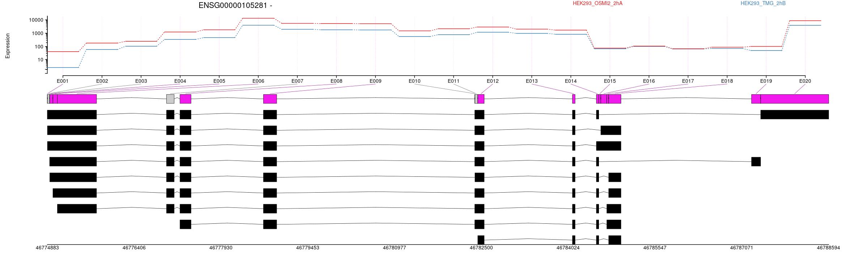
Task: Click the E013 exon label
Action: tap(532, 81)
